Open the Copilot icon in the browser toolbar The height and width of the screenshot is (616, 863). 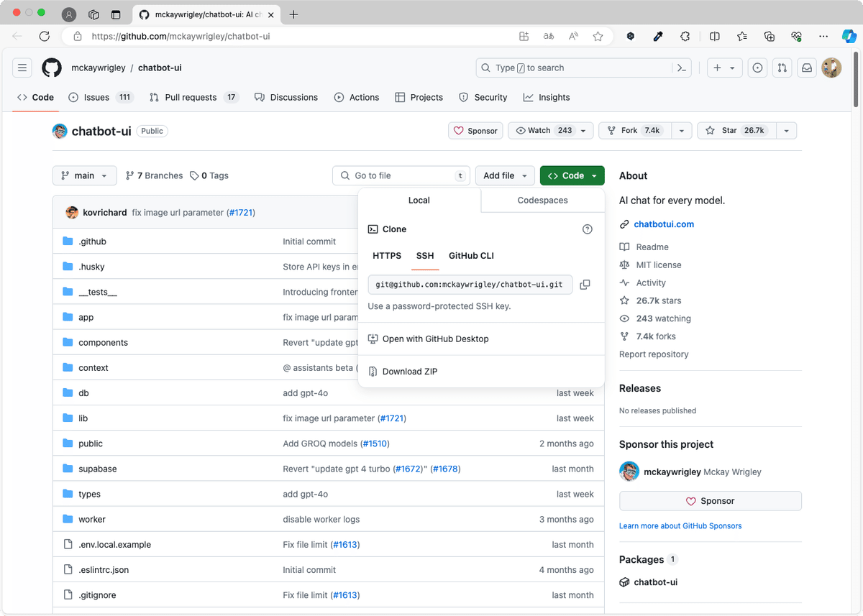click(849, 36)
